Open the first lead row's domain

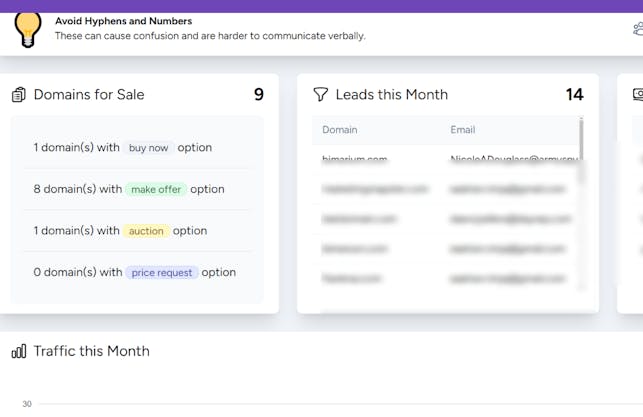point(354,159)
